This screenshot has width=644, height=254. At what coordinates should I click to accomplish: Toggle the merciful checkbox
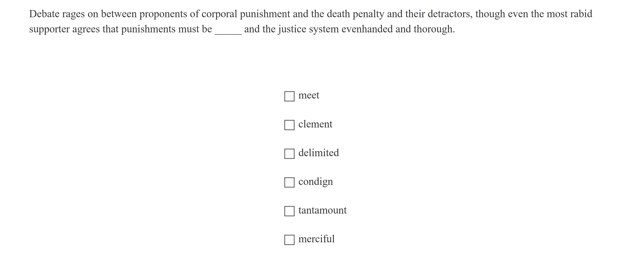tap(289, 240)
